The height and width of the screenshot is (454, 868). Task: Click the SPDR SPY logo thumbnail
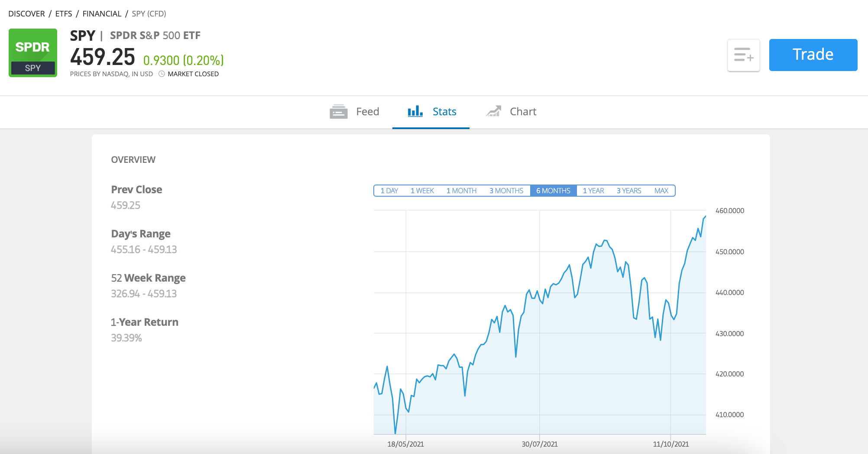(x=33, y=53)
